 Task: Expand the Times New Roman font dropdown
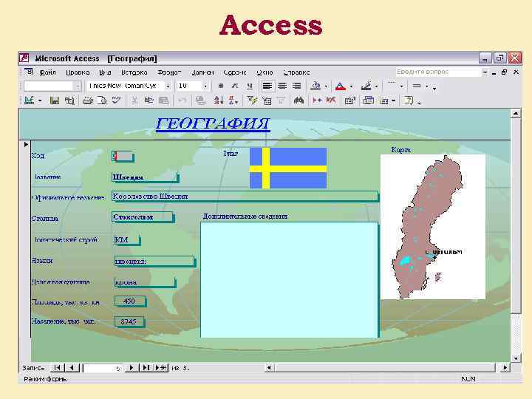168,86
